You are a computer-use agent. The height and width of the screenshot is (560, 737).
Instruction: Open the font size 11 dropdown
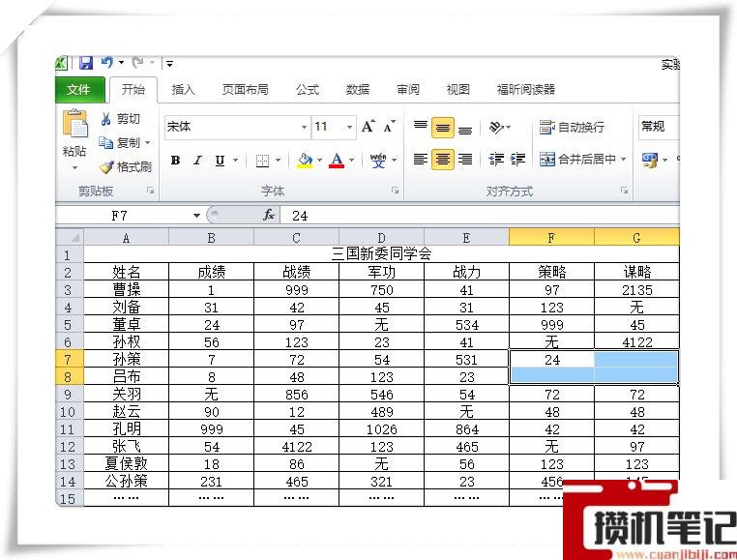pos(350,127)
